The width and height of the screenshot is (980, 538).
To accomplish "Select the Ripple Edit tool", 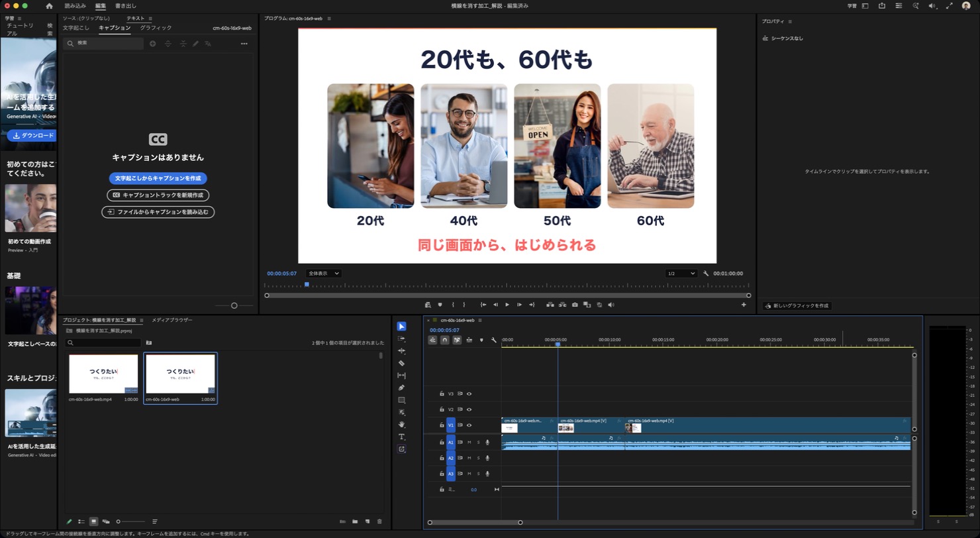I will tap(401, 350).
